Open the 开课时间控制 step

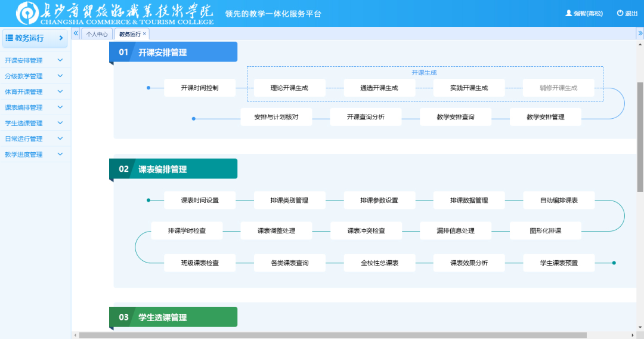(200, 88)
